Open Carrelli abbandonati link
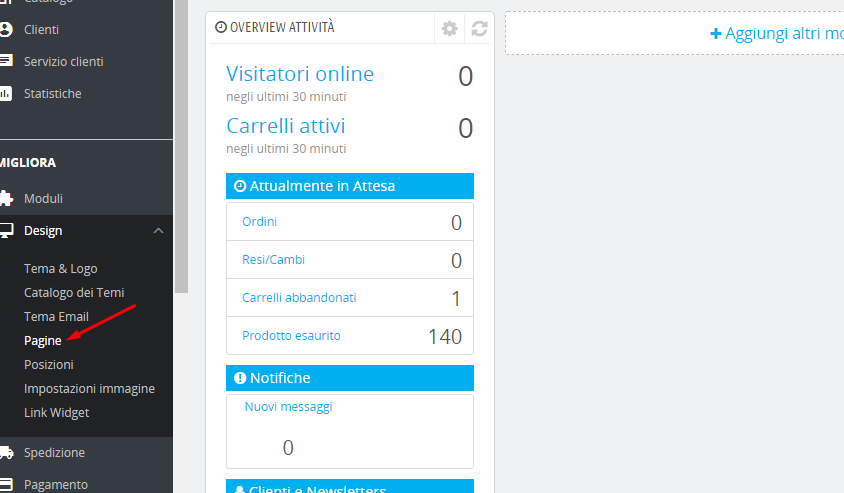 click(299, 298)
